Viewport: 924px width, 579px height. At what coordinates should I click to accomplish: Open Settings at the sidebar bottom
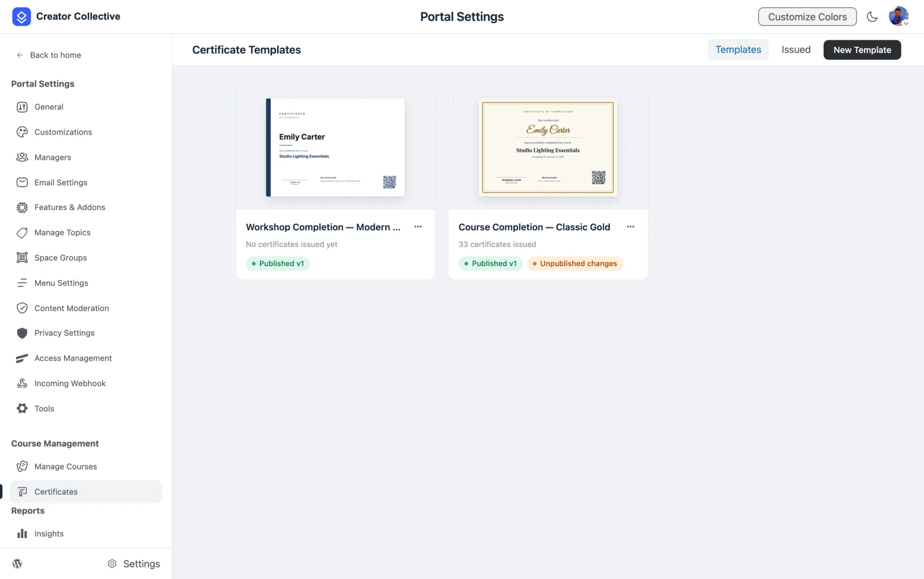pos(134,564)
